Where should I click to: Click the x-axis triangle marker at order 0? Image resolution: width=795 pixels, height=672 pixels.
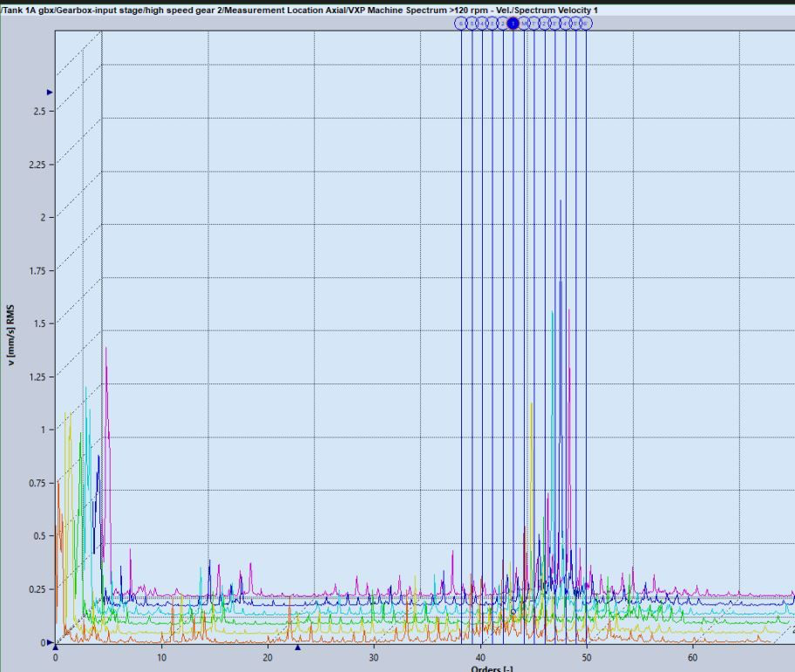tap(56, 648)
